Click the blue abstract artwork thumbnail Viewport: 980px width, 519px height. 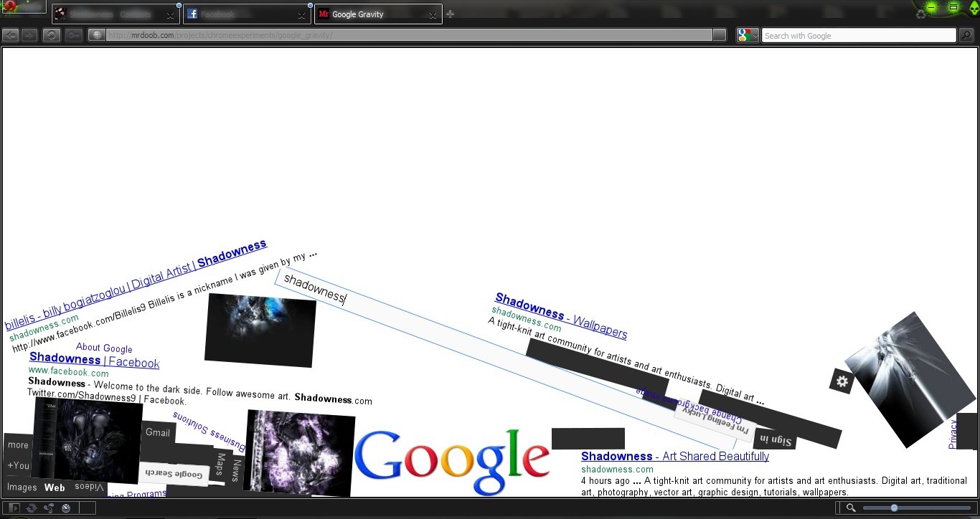tap(260, 330)
